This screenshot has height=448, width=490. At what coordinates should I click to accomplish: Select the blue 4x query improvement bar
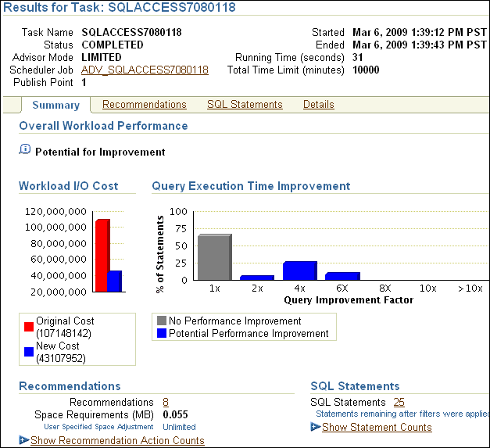click(x=299, y=271)
